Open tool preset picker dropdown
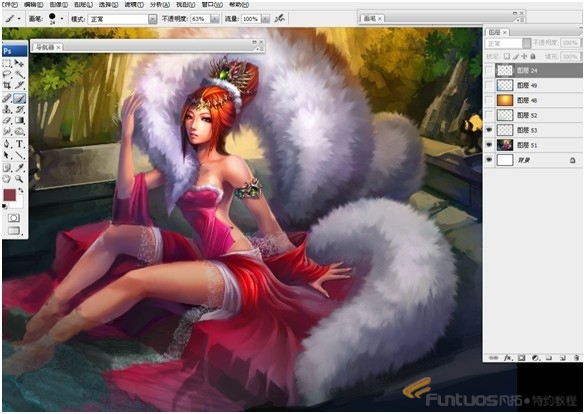Viewport: 585px width, 414px height. coord(18,19)
